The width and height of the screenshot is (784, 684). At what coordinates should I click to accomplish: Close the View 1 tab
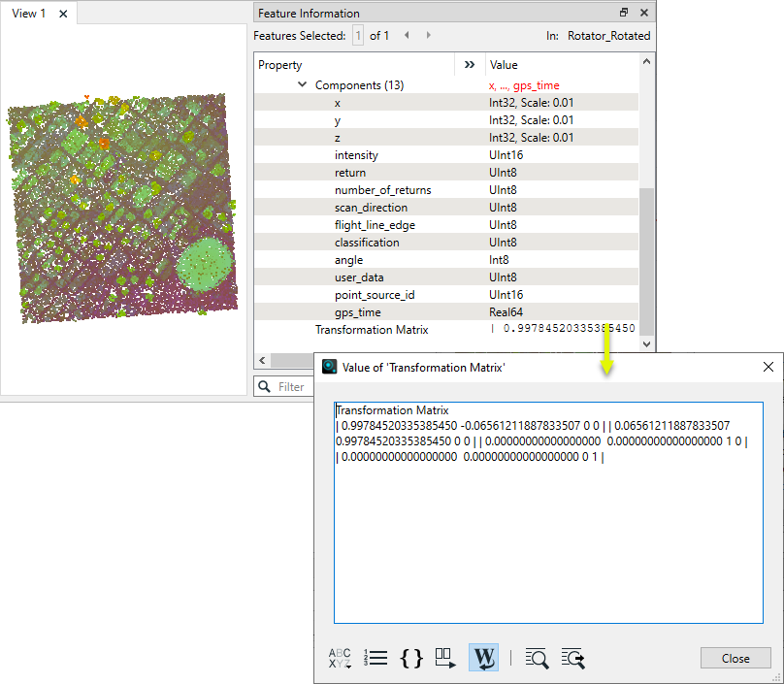[x=64, y=14]
